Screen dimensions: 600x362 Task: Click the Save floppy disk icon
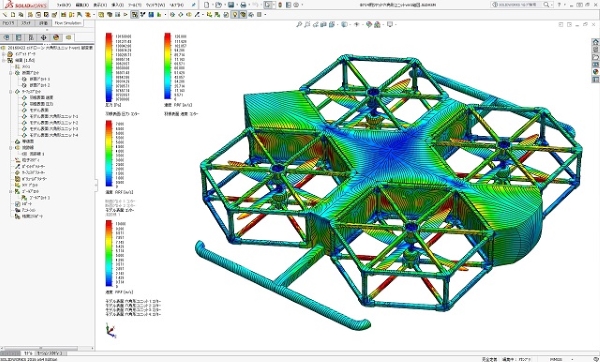[x=231, y=5]
